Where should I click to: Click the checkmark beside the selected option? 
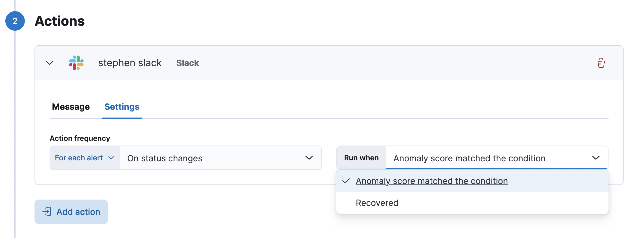click(346, 181)
